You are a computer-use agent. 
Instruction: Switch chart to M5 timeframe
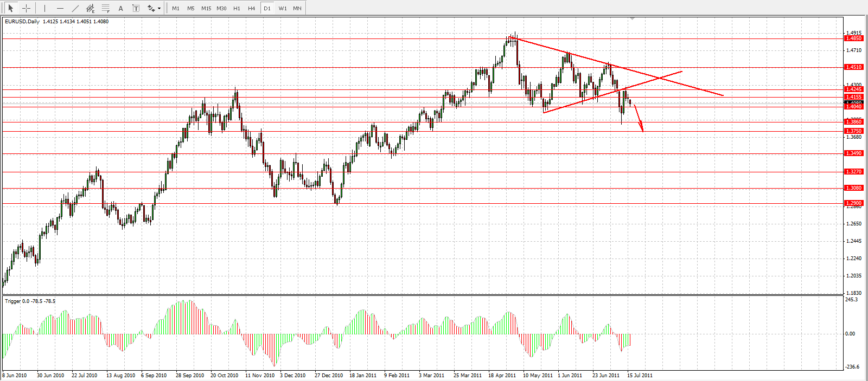[x=191, y=8]
